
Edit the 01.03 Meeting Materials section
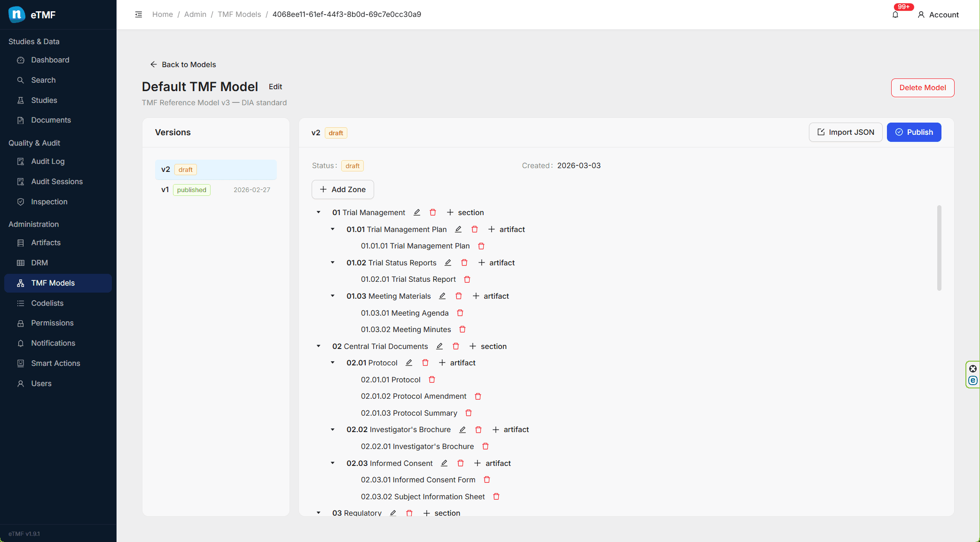tap(442, 296)
